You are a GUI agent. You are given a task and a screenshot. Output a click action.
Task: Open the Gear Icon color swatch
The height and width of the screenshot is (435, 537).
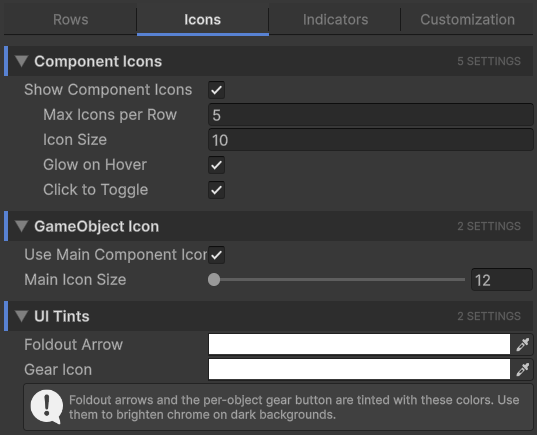tap(359, 369)
